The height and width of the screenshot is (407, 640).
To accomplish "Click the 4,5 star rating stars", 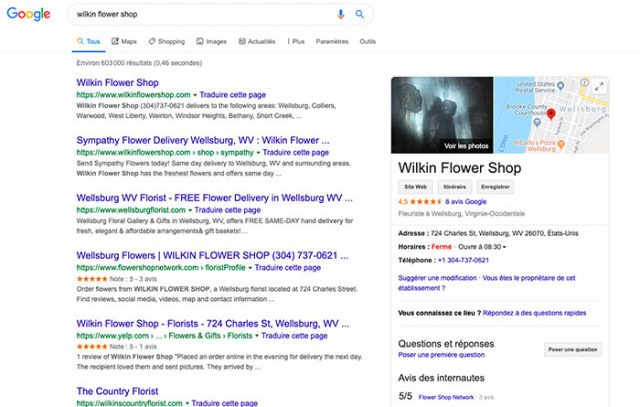I will click(x=425, y=201).
